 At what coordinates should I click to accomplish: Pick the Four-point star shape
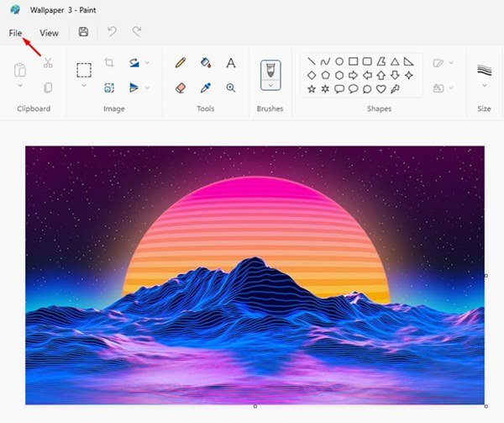[409, 76]
